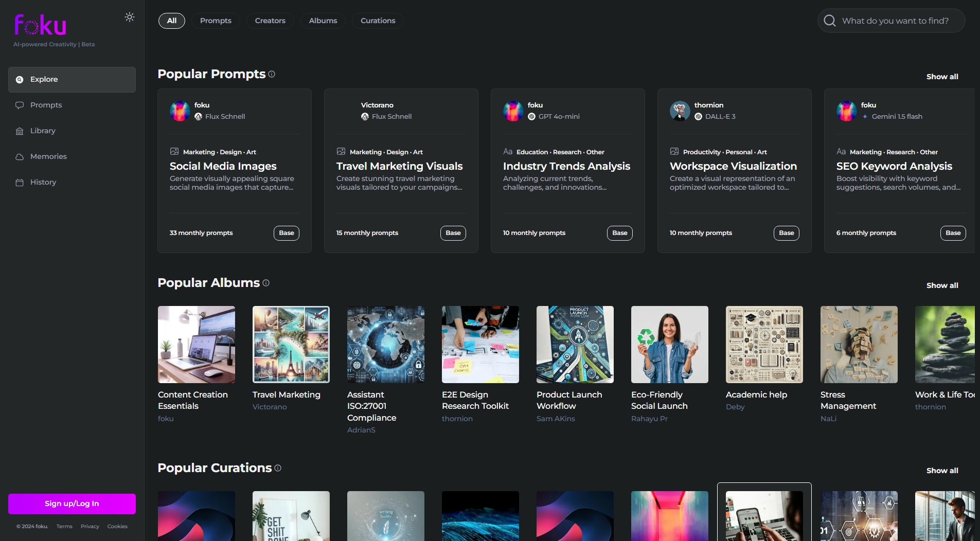
Task: Show all Popular Curations
Action: coord(942,471)
